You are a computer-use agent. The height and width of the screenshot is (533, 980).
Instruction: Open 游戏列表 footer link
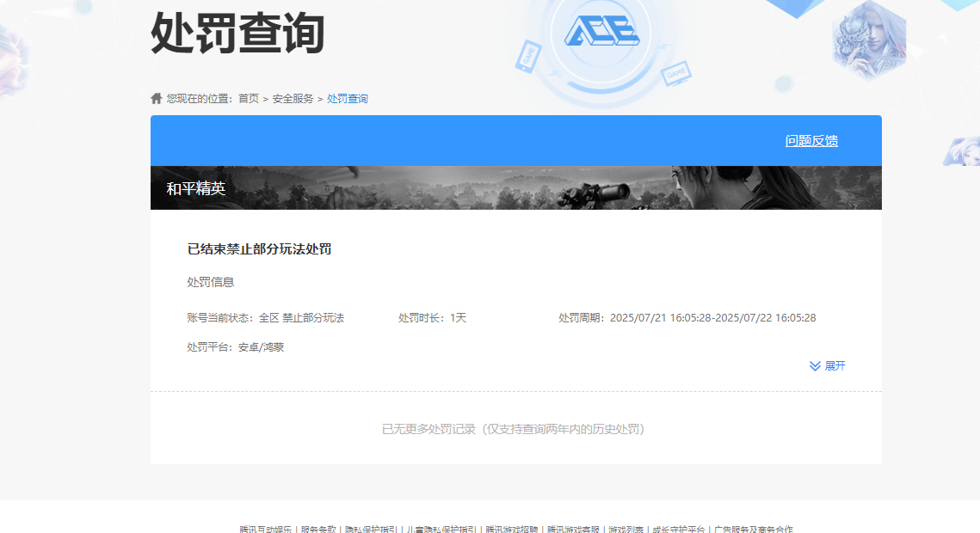click(x=626, y=530)
